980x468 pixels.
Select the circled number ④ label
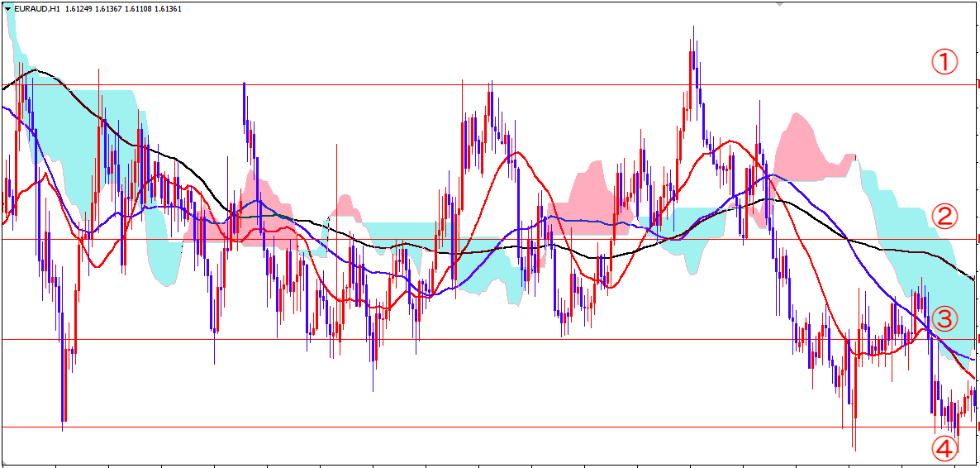pos(944,449)
